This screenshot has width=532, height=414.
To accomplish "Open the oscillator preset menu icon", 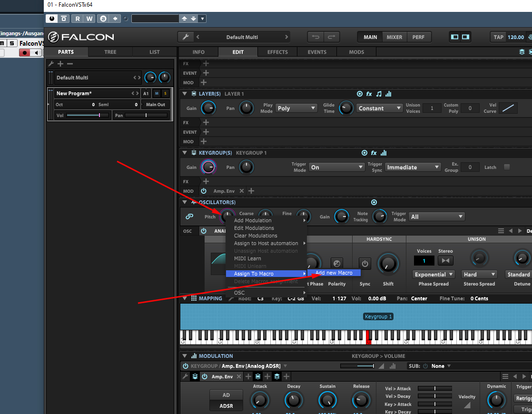I will (x=501, y=231).
